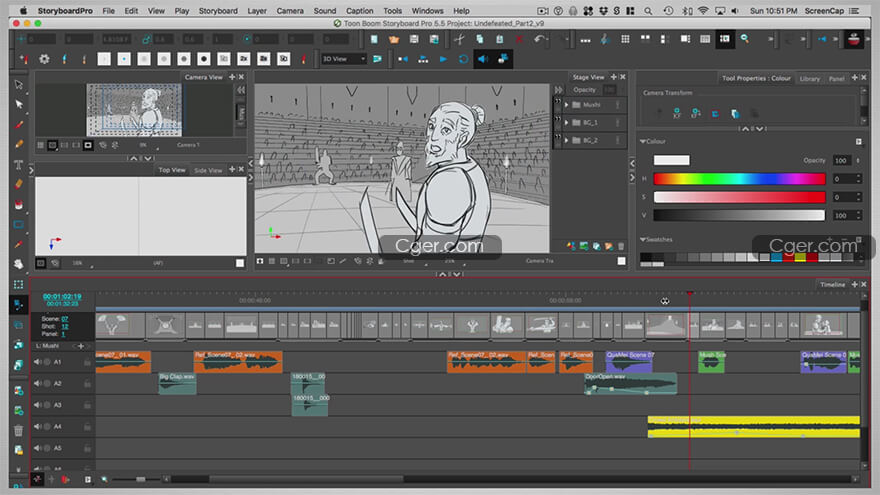Click the current colour white swatch
The height and width of the screenshot is (495, 880).
(671, 161)
